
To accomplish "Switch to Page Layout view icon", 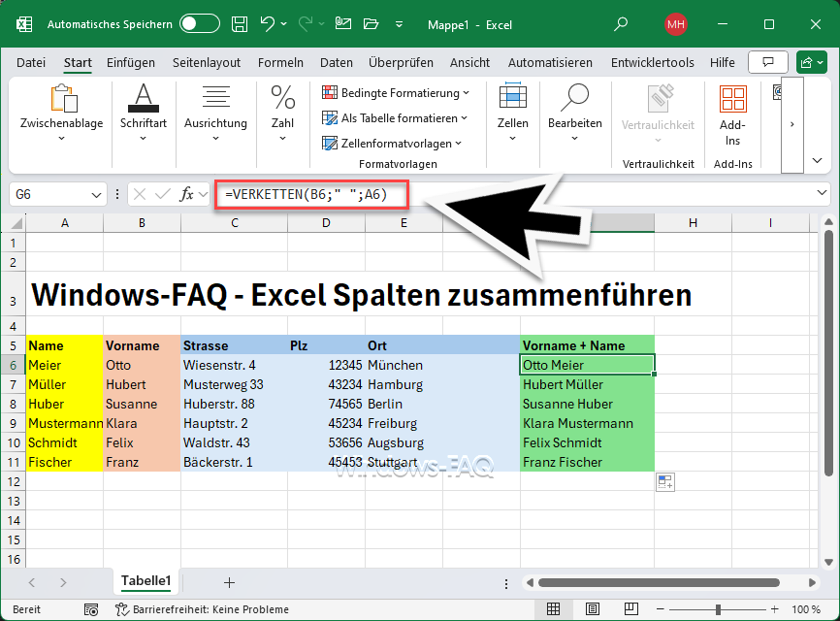I will point(593,609).
